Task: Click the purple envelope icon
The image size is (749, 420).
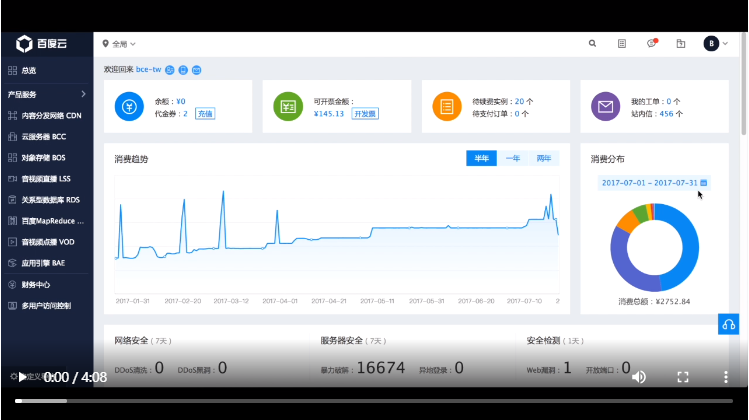Action: point(605,107)
